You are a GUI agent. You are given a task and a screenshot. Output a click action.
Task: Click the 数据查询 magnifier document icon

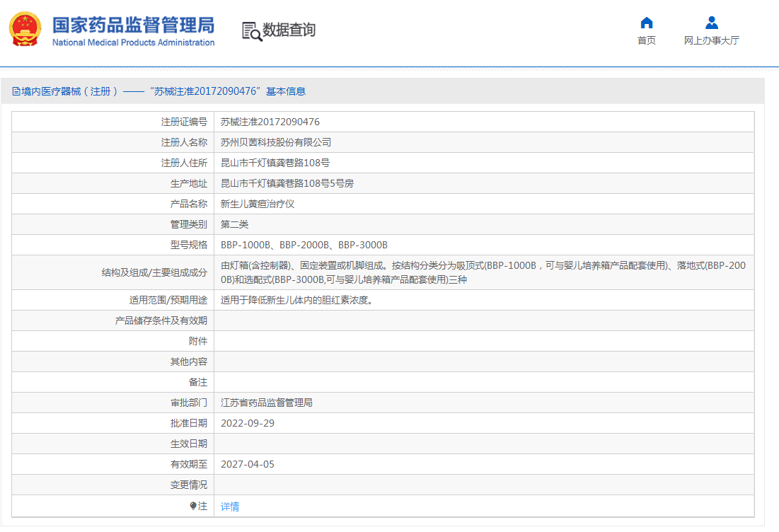(251, 31)
